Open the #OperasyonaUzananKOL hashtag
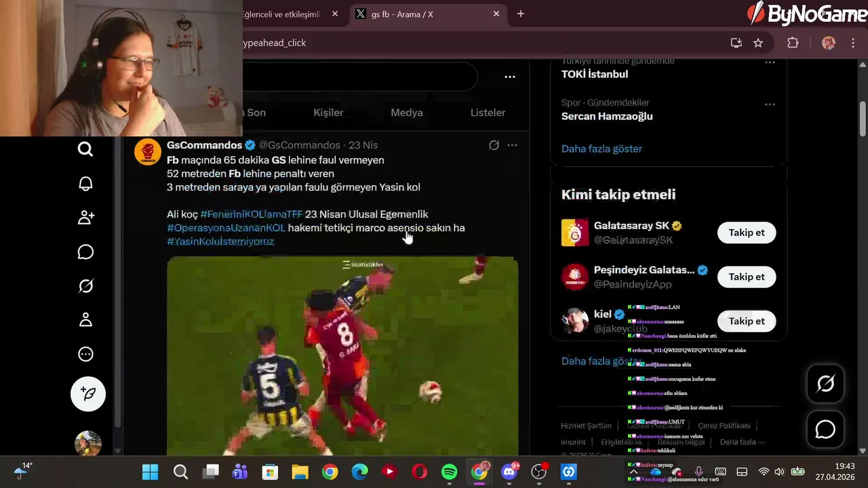 pos(226,228)
